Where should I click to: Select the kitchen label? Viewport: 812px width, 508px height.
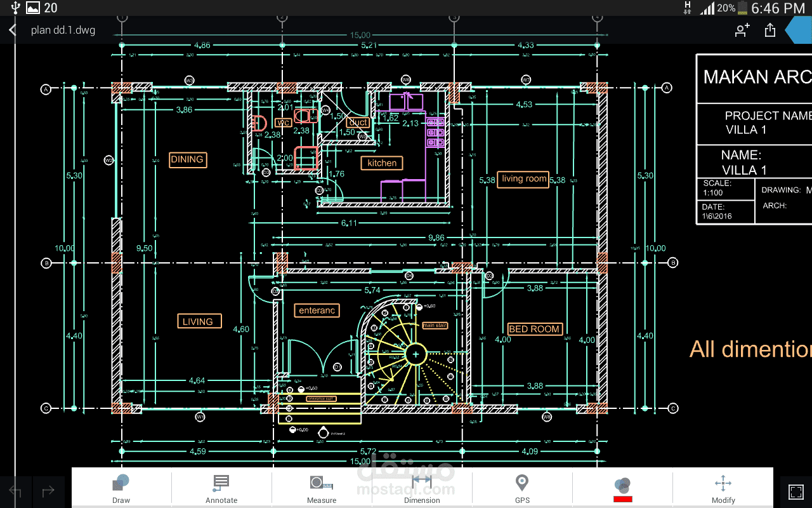pyautogui.click(x=382, y=163)
